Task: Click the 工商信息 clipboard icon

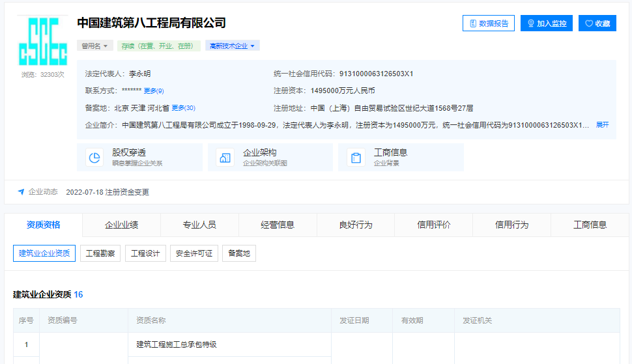Action: click(356, 158)
